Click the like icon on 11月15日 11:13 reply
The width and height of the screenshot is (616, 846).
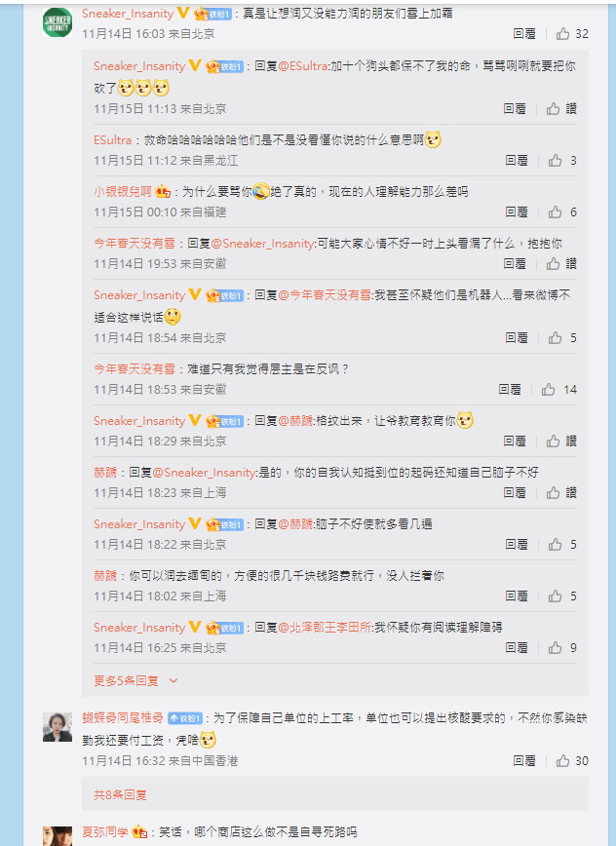[x=553, y=109]
